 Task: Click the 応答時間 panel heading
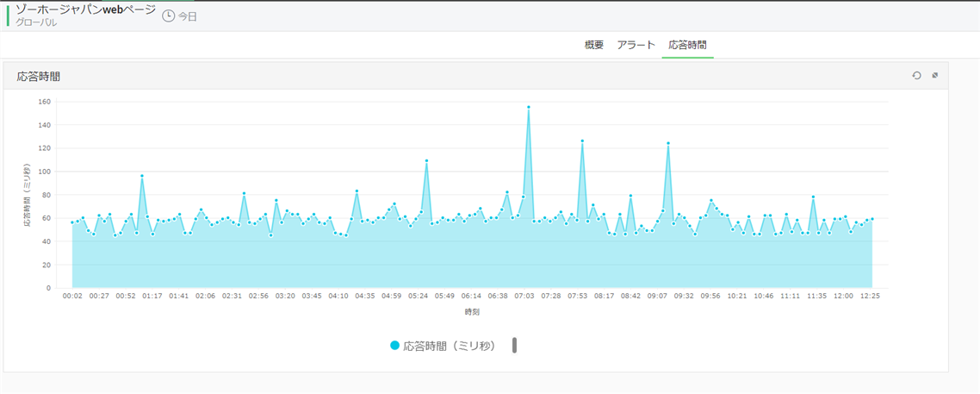coord(39,76)
